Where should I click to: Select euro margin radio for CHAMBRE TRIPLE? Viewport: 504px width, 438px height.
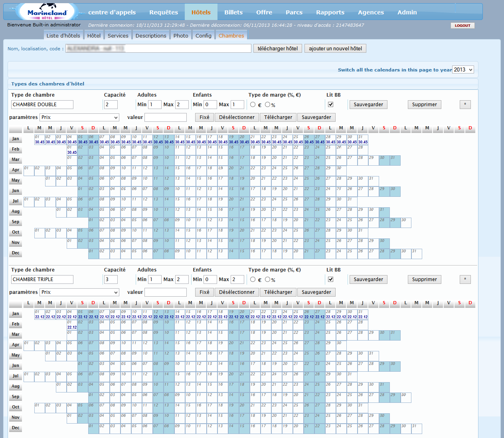(x=253, y=279)
